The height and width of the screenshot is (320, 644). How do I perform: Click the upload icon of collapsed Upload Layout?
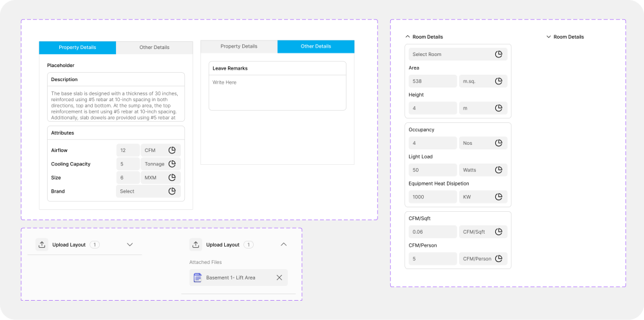(42, 245)
